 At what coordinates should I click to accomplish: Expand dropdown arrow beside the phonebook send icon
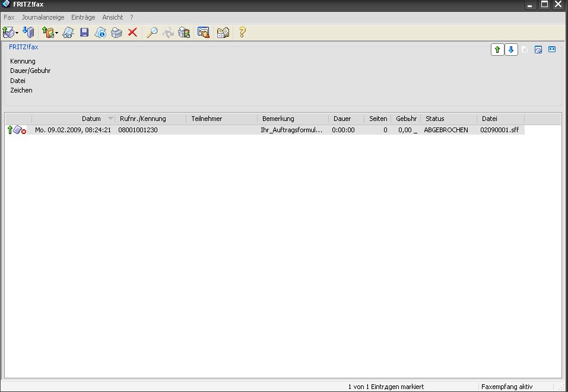[56, 33]
